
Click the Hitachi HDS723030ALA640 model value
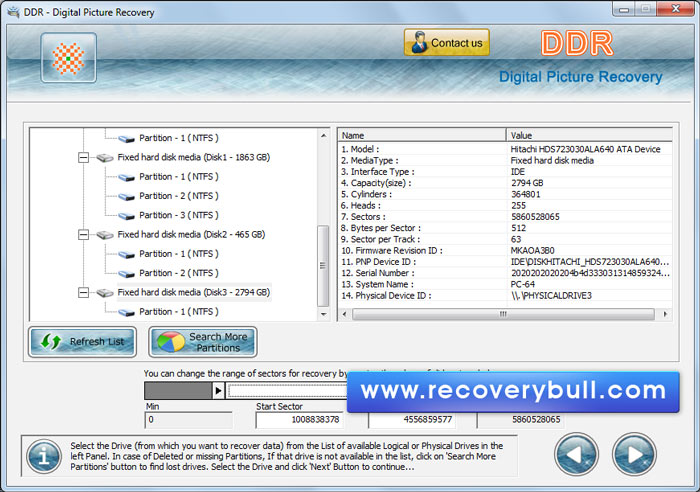(585, 149)
